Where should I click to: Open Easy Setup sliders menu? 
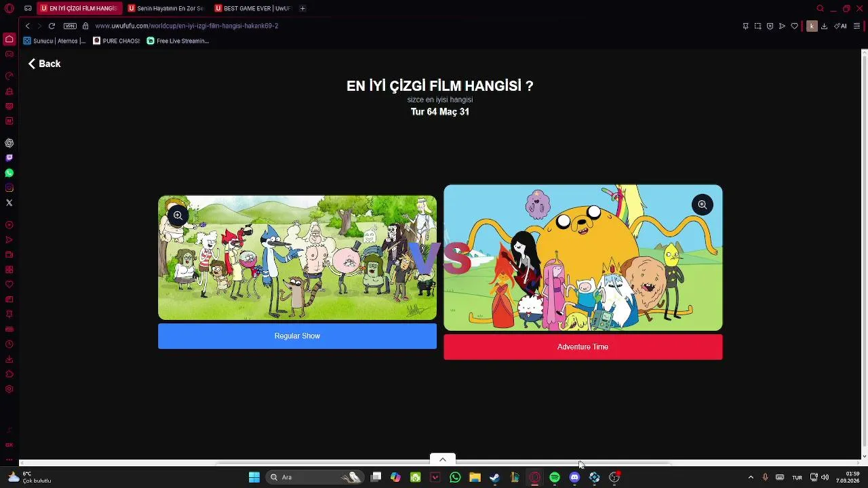pos(857,26)
